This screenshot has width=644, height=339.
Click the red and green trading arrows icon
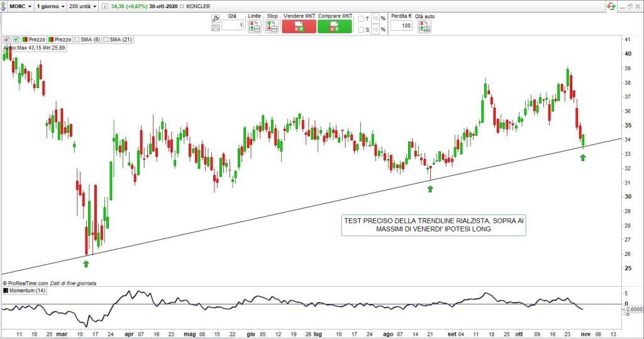[x=611, y=6]
